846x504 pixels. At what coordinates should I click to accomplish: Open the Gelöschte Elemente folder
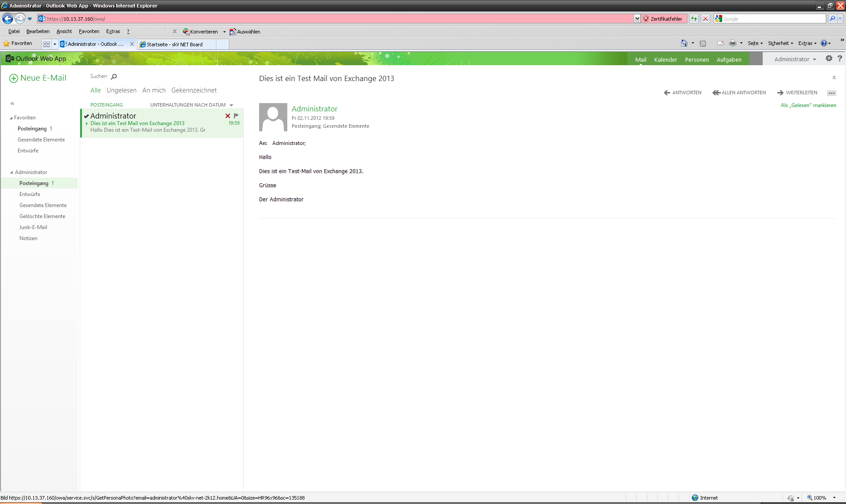[42, 216]
